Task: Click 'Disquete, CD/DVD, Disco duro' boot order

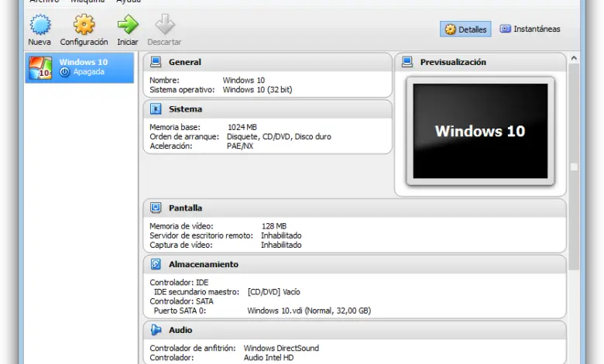Action: point(279,137)
